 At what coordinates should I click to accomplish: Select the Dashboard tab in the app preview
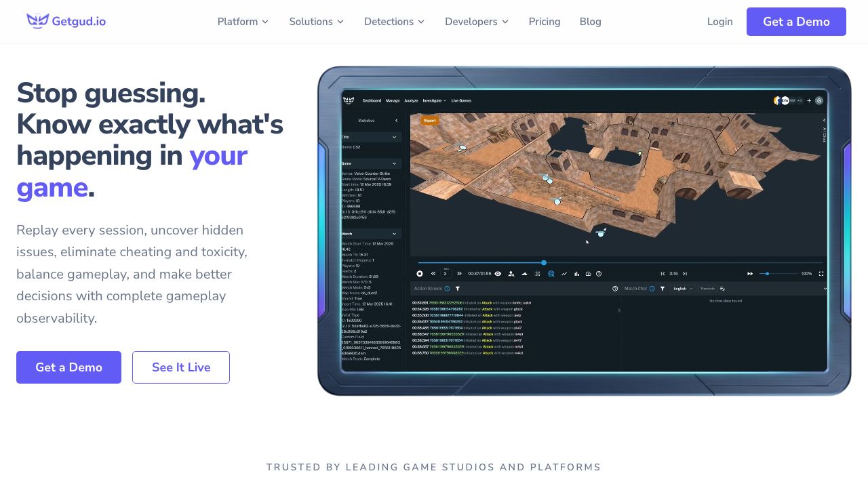(372, 100)
